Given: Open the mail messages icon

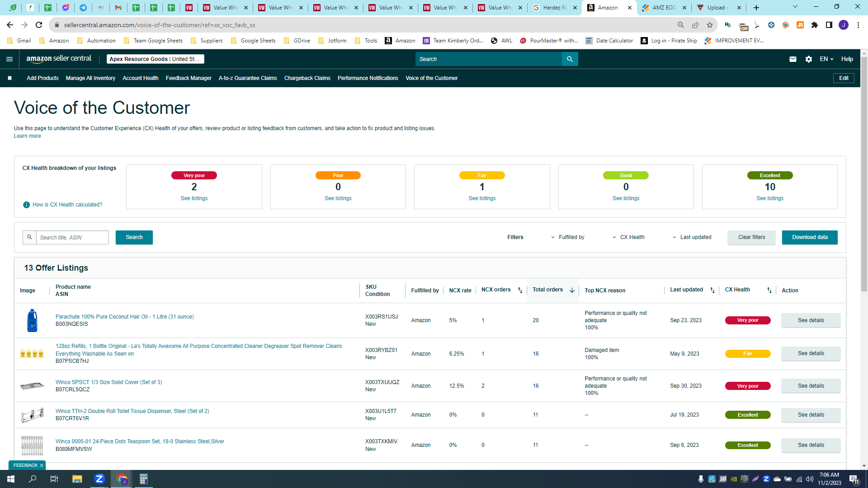Looking at the screenshot, I should click(x=793, y=59).
